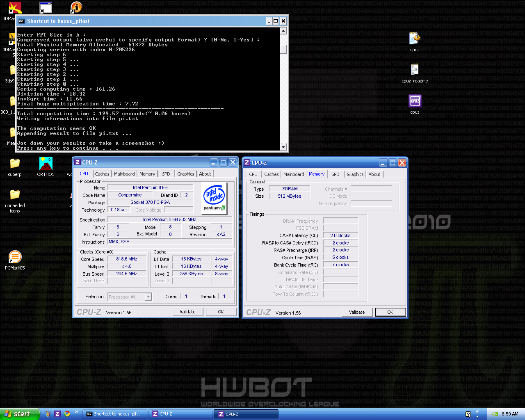Launch CPU-Z from the quick launch bar

point(57,414)
